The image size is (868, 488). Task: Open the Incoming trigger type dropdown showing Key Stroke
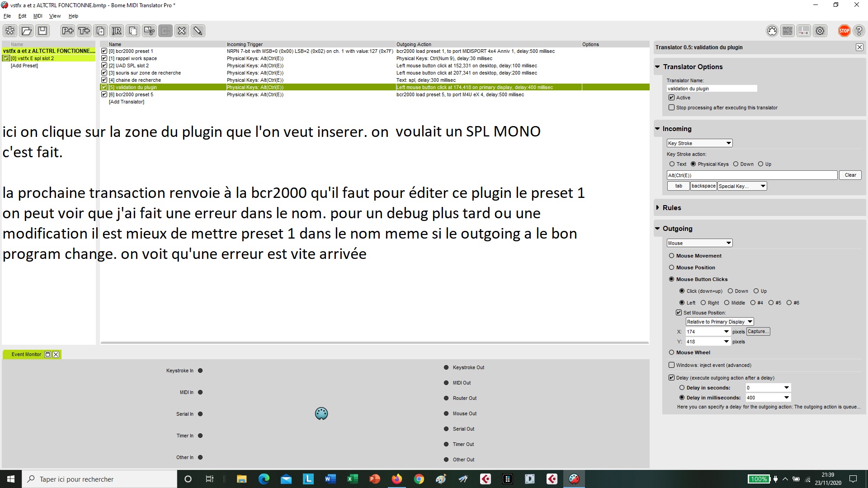[x=699, y=143]
